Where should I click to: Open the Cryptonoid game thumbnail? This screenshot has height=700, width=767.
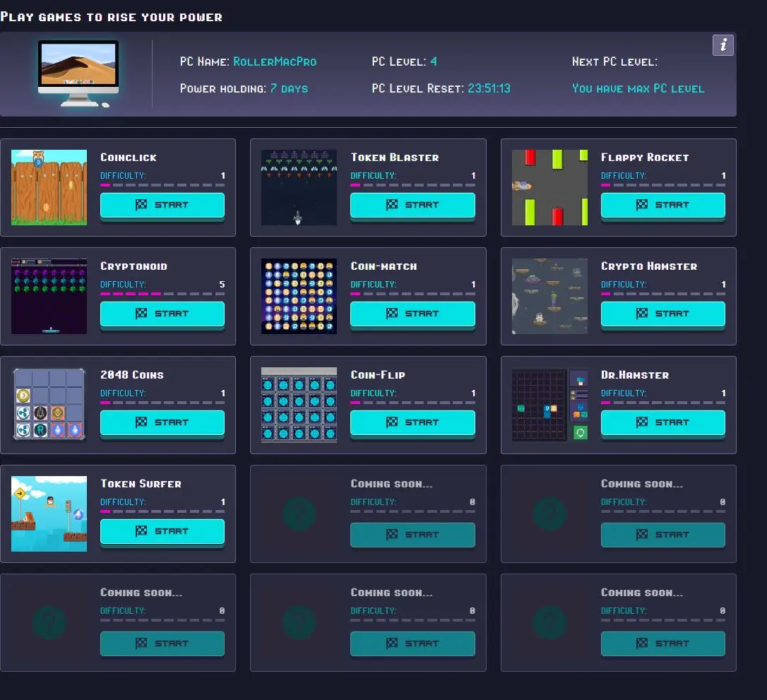click(x=49, y=296)
